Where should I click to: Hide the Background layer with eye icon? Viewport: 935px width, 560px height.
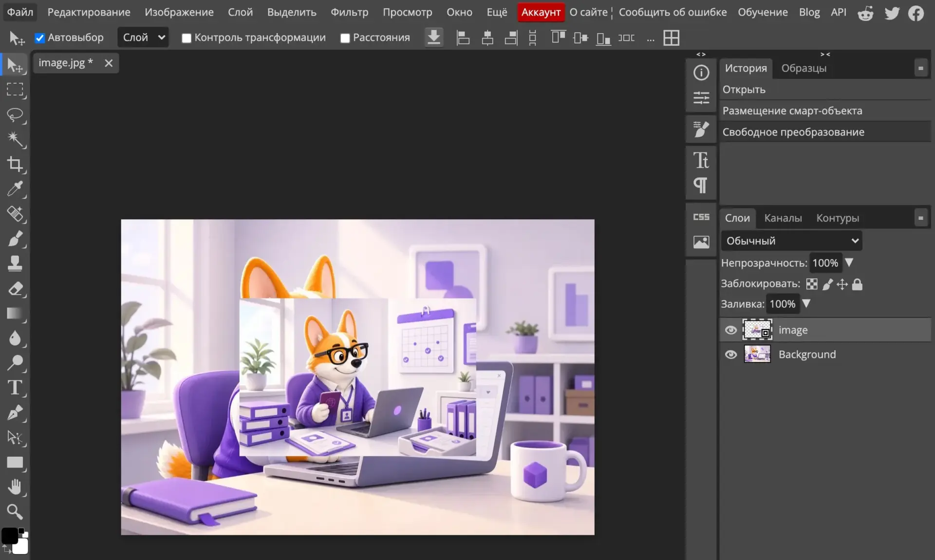(730, 355)
